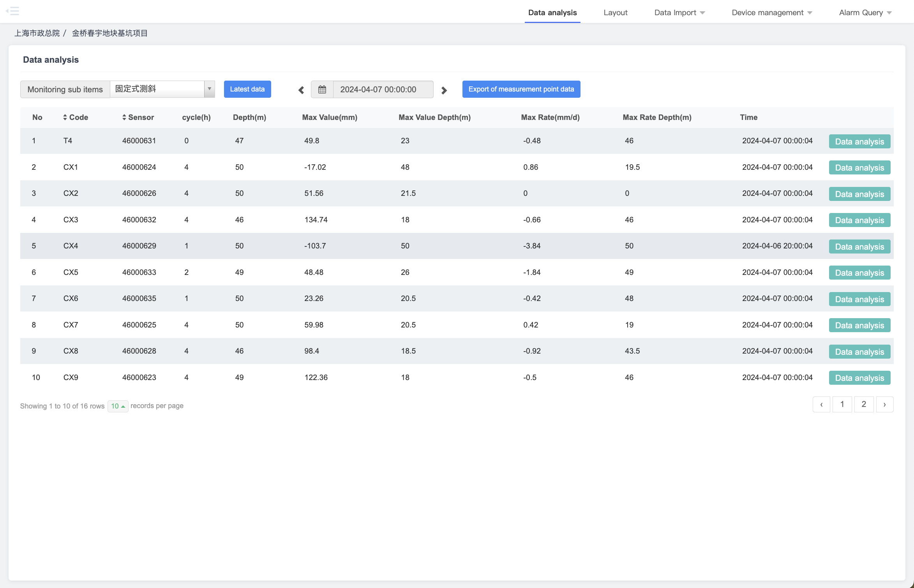
Task: Open Data analysis for CX7 row
Action: (x=859, y=325)
